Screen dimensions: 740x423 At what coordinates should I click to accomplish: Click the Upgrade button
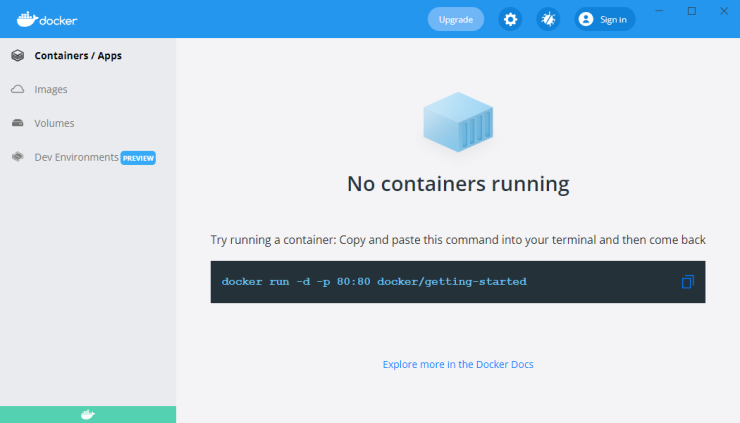pos(456,19)
